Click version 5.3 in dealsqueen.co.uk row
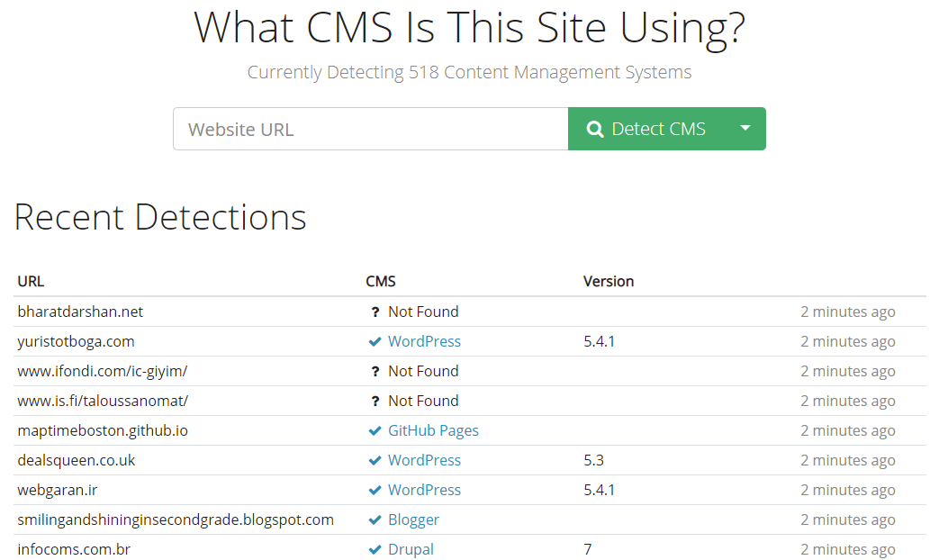The width and height of the screenshot is (930, 560). [x=593, y=460]
